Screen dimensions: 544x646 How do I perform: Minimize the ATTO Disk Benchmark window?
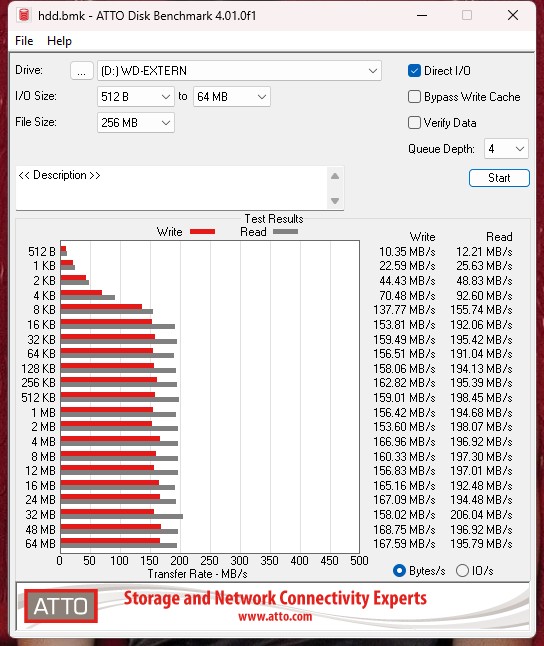[422, 16]
